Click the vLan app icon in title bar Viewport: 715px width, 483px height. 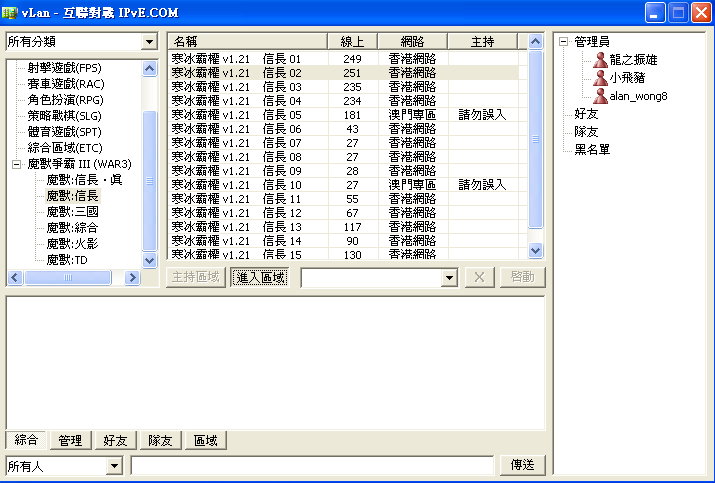[x=10, y=12]
